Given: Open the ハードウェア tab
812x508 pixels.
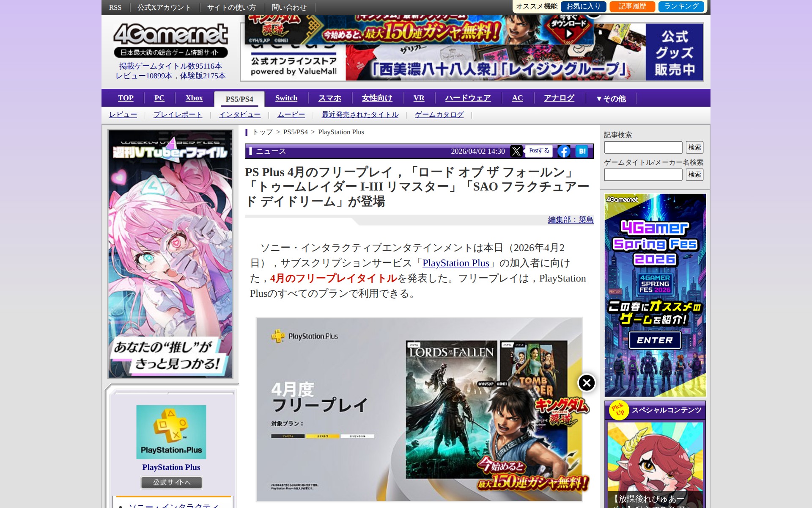Looking at the screenshot, I should pos(468,98).
